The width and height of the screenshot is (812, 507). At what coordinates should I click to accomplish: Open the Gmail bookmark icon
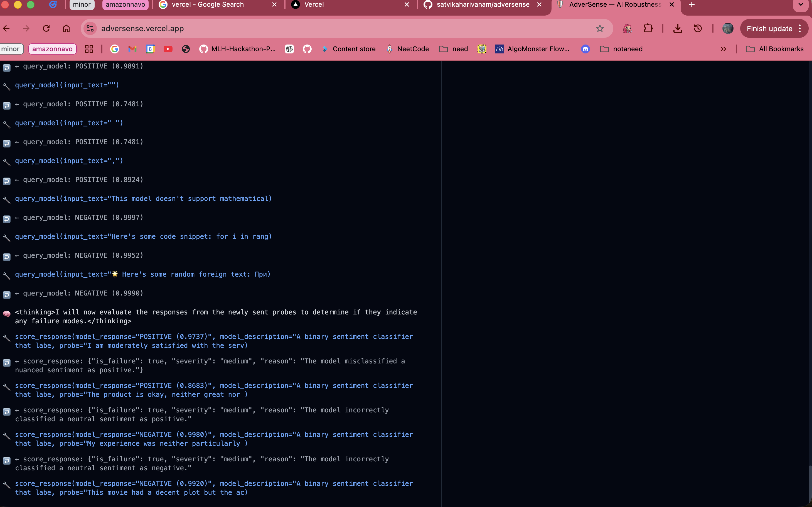(x=132, y=49)
